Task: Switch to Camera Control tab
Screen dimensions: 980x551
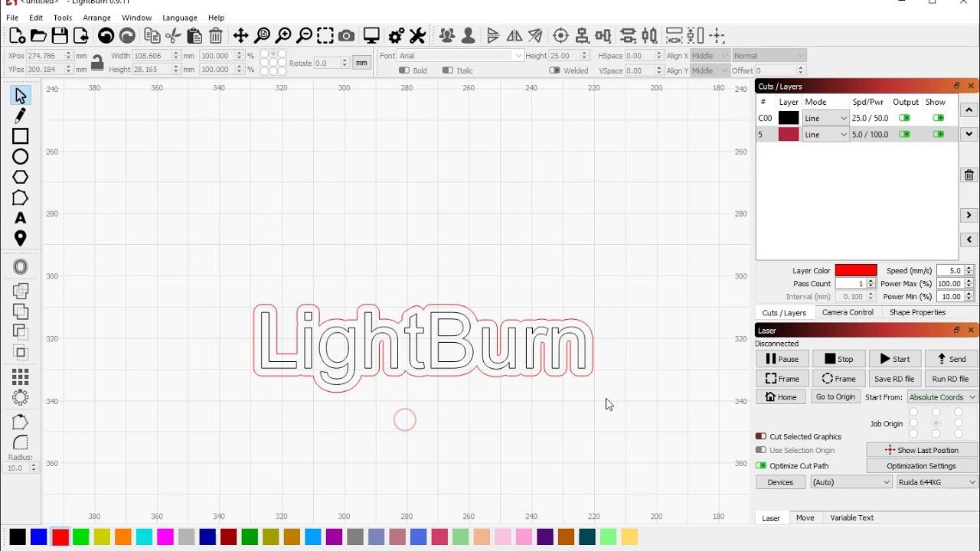Action: (x=848, y=312)
